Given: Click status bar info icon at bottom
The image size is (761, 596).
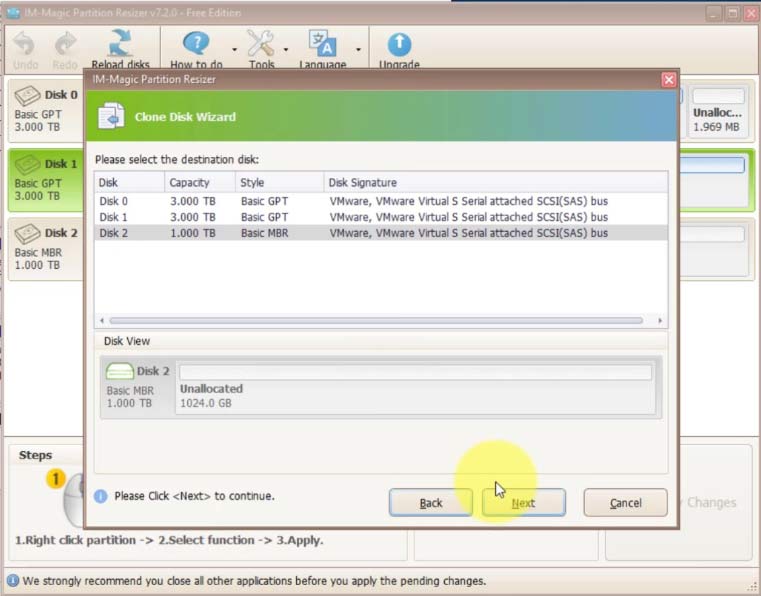Looking at the screenshot, I should [x=13, y=580].
